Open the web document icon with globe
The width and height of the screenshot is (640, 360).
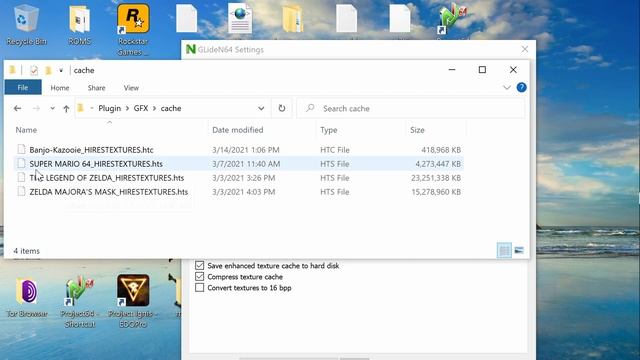240,18
